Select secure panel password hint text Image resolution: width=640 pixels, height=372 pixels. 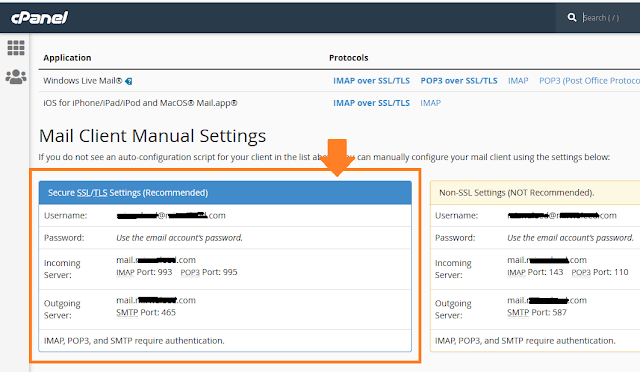point(179,238)
